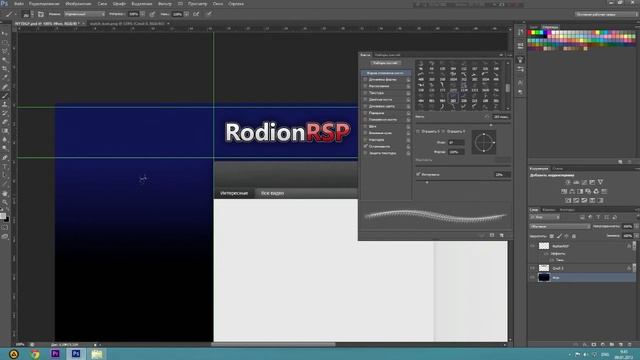The image size is (640, 360).
Task: Open layer filter kind dropdown
Action: [544, 218]
